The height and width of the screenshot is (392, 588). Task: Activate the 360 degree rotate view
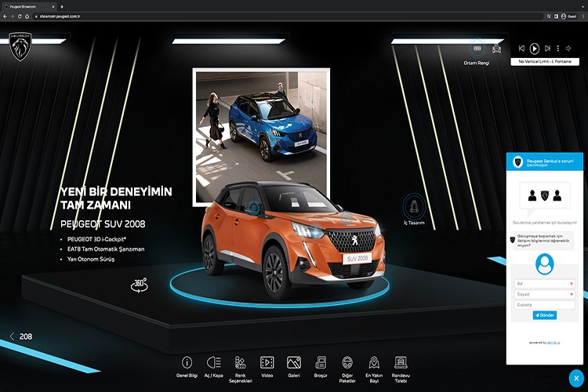point(139,285)
